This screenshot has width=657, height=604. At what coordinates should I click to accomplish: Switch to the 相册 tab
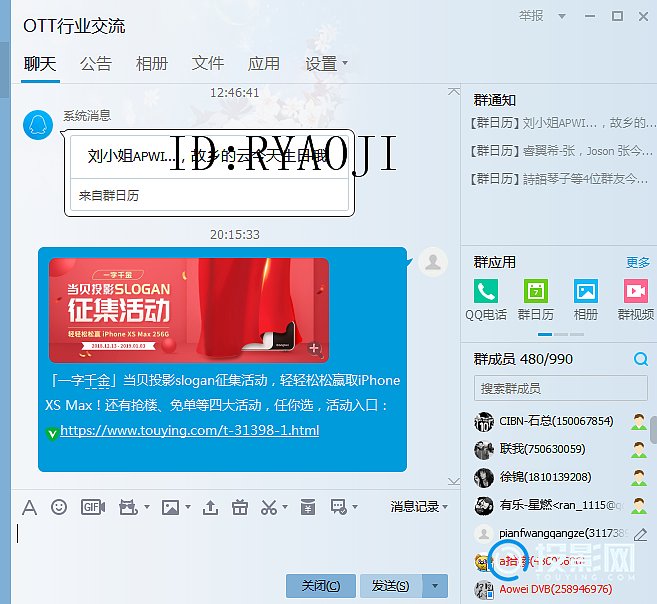coord(152,64)
